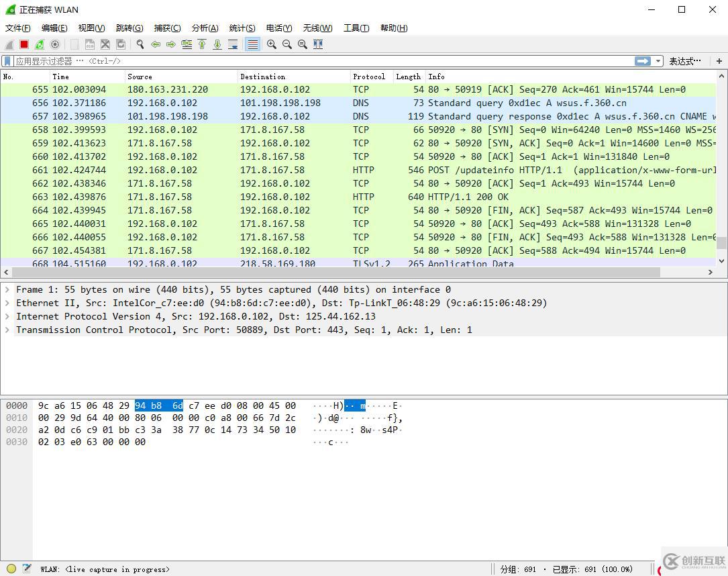Open the 工具(T) menu
The image size is (728, 576).
click(356, 28)
